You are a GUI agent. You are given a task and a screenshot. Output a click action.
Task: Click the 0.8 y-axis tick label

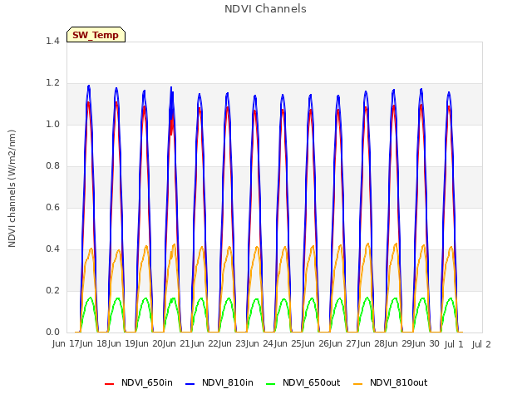[52, 166]
